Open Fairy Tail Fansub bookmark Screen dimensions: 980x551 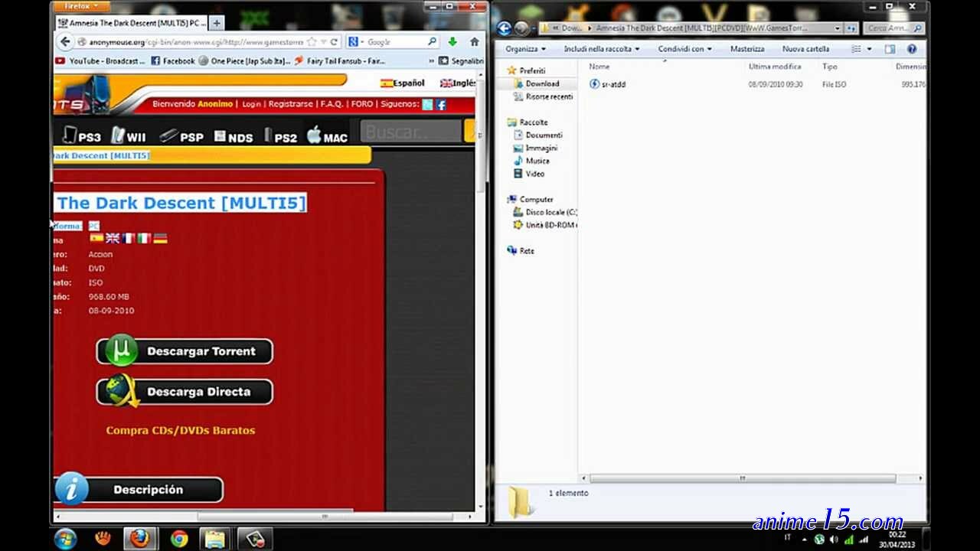tap(341, 60)
